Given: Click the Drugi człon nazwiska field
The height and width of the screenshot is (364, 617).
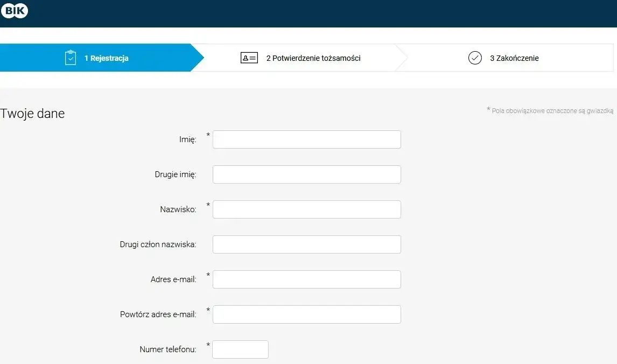Looking at the screenshot, I should [x=306, y=244].
